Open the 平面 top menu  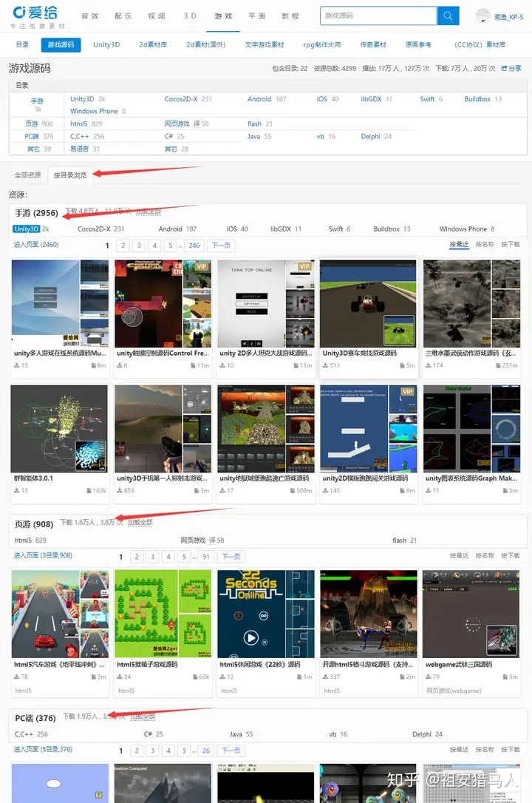[x=257, y=16]
